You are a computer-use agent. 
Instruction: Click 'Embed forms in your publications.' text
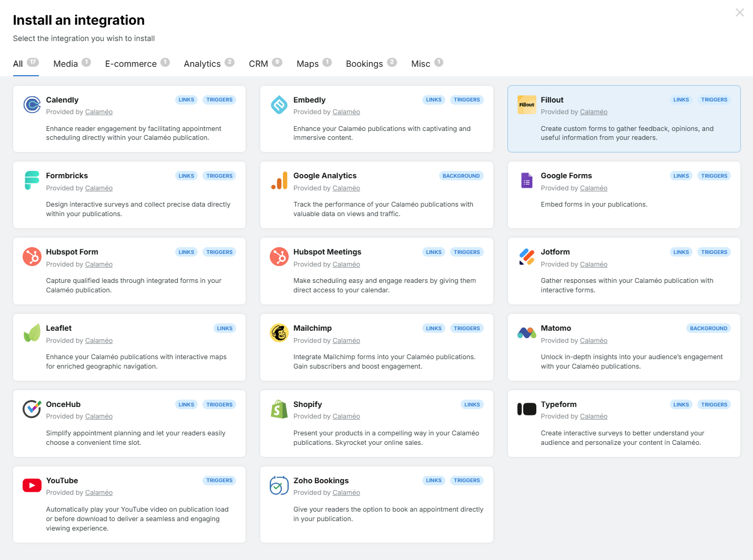(594, 205)
